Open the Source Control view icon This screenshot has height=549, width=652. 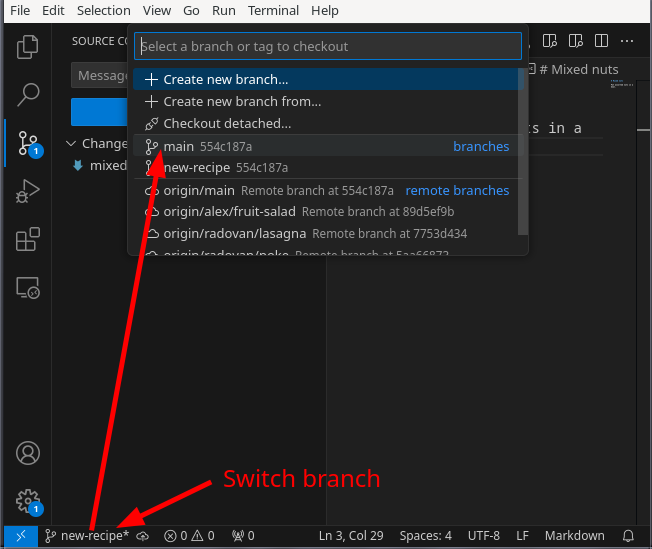[x=27, y=143]
